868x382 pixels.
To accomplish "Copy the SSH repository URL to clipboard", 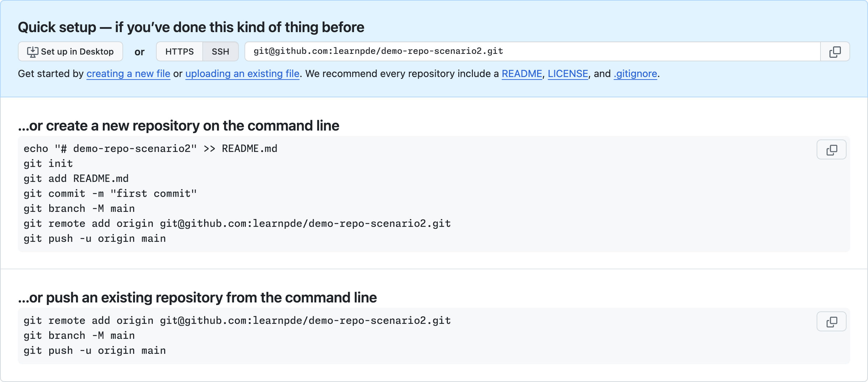I will pyautogui.click(x=835, y=51).
